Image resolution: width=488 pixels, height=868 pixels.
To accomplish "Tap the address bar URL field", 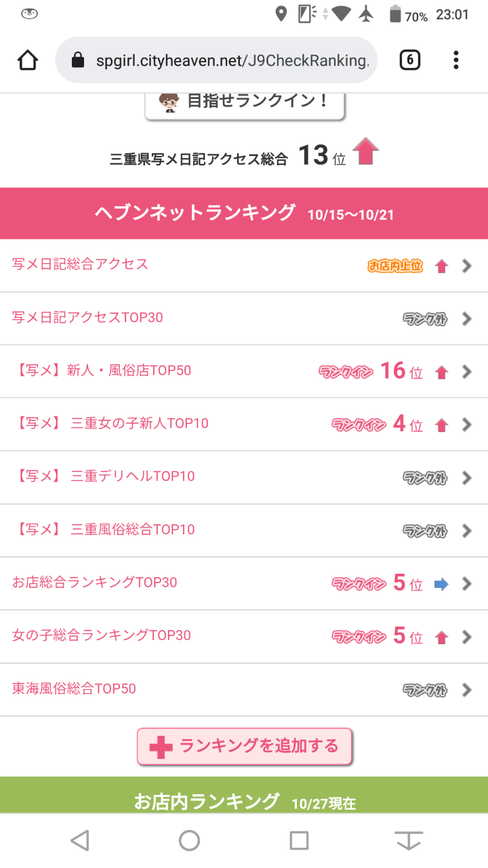I will (x=232, y=60).
